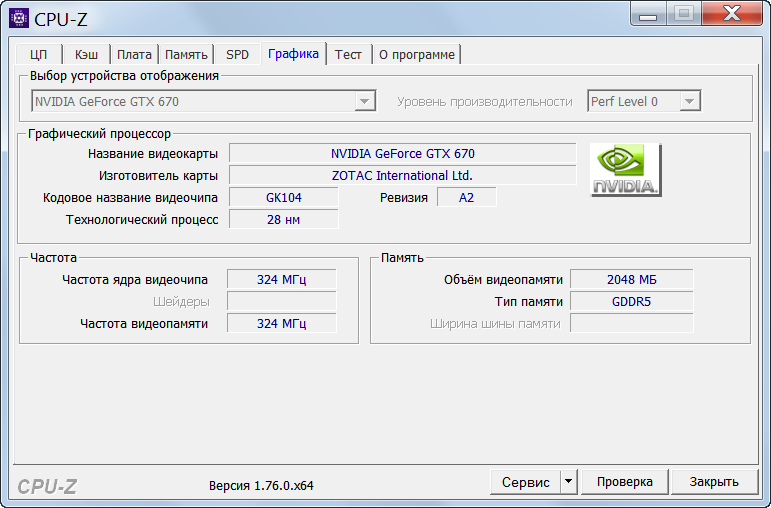Go to the Память tab
This screenshot has height=508, width=771.
point(186,55)
